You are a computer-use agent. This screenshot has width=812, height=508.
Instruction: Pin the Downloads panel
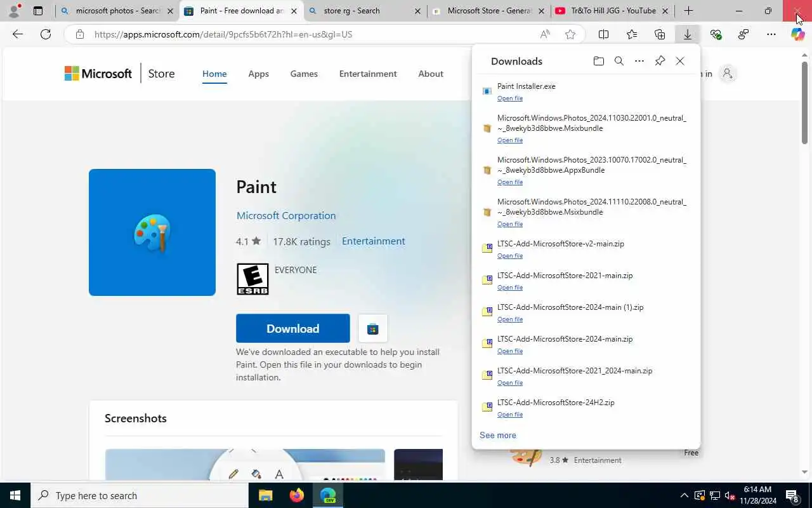(x=660, y=61)
